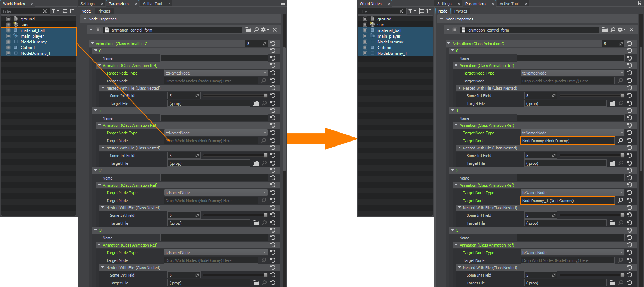The height and width of the screenshot is (287, 644).
Task: Click the lock icon in left Parameters panel
Action: (283, 3)
